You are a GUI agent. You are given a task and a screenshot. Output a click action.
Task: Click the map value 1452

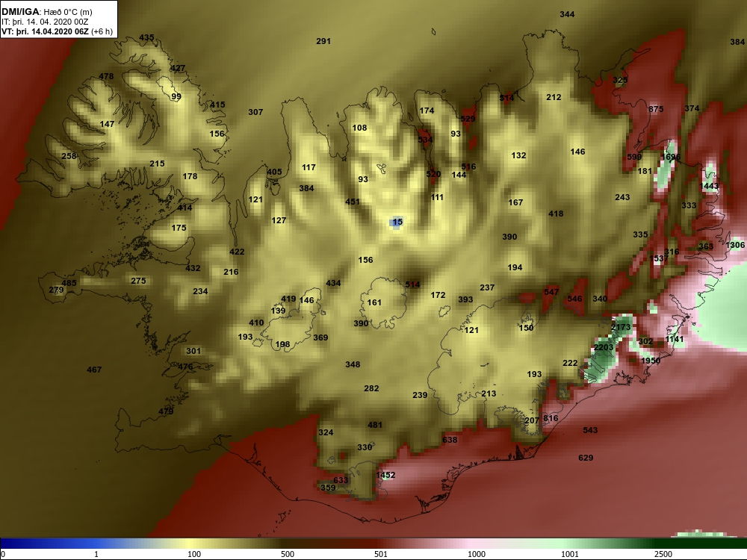385,475
